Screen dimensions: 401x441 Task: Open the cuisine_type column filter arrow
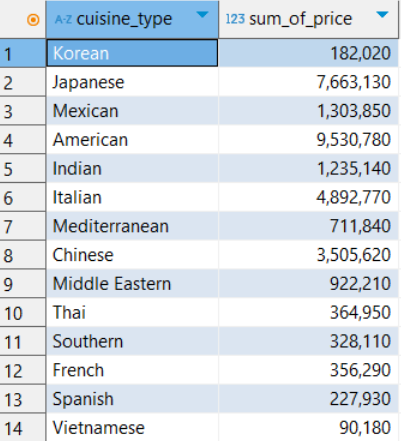point(202,15)
